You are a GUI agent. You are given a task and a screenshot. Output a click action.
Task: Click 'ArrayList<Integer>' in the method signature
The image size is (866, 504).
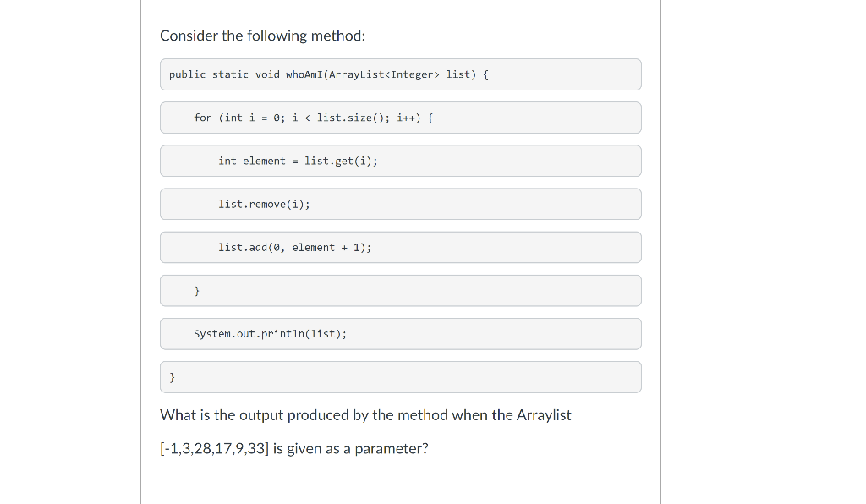[385, 74]
